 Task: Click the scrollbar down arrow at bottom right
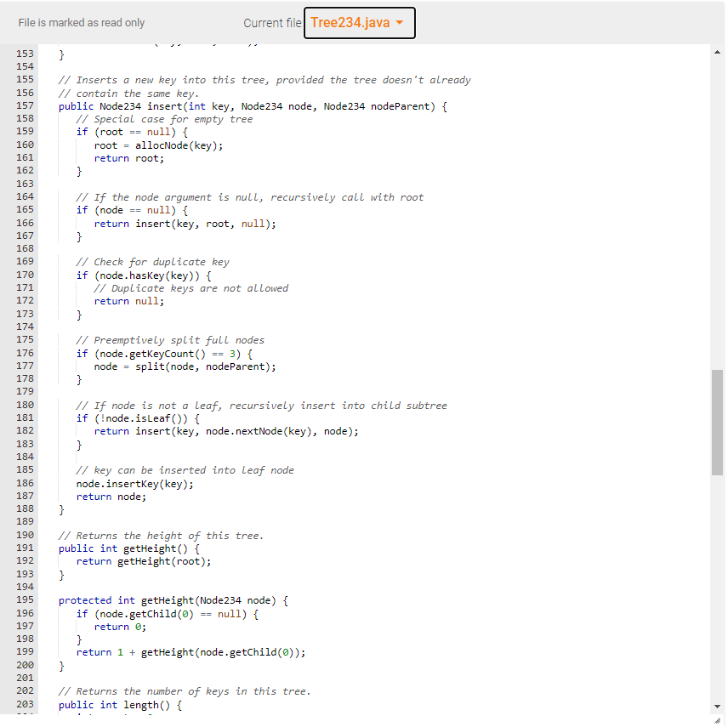pos(717,707)
